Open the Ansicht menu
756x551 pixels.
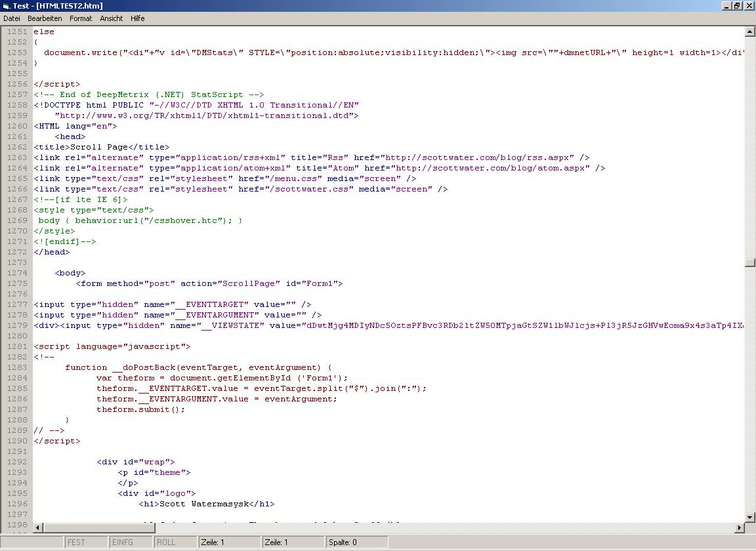112,18
